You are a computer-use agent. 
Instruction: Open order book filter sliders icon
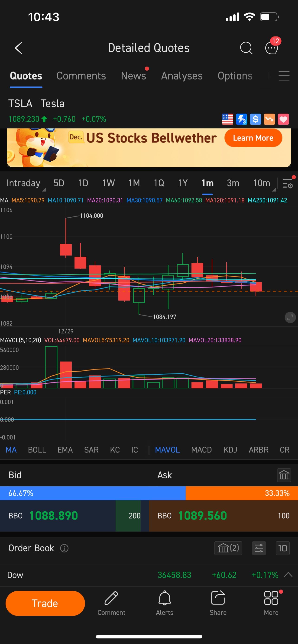point(259,548)
